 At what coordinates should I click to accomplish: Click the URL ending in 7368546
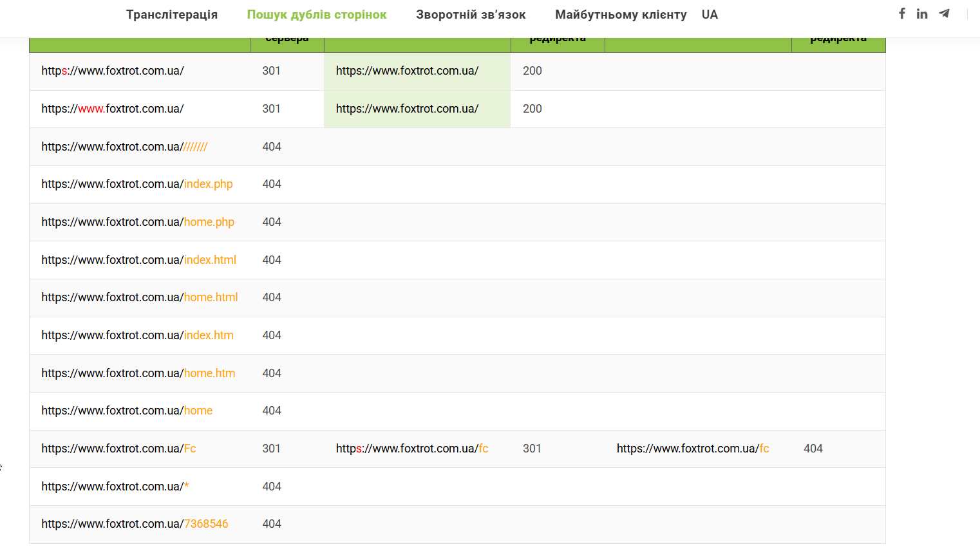135,524
